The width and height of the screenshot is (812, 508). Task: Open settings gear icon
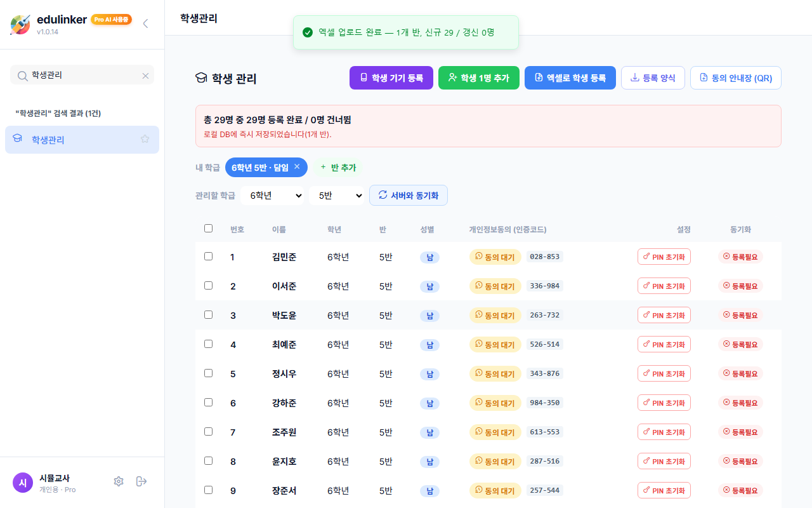point(119,481)
